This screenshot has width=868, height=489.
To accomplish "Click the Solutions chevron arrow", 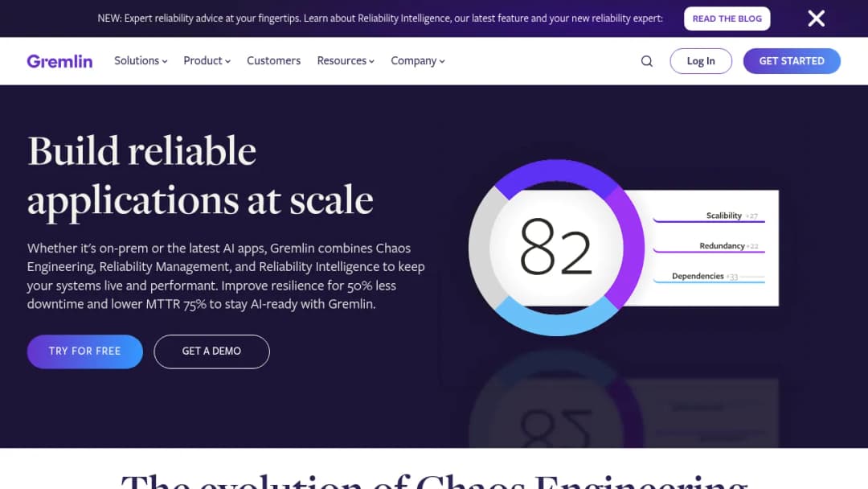I will click(x=165, y=61).
